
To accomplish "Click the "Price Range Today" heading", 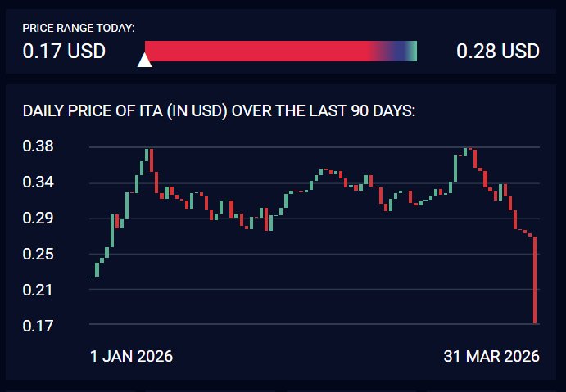I will 79,29.
